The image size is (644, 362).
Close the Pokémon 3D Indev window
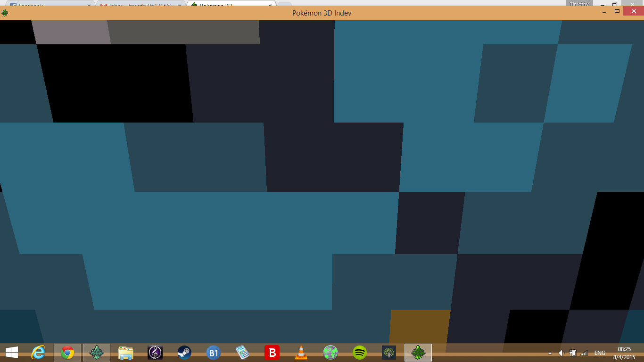click(634, 11)
